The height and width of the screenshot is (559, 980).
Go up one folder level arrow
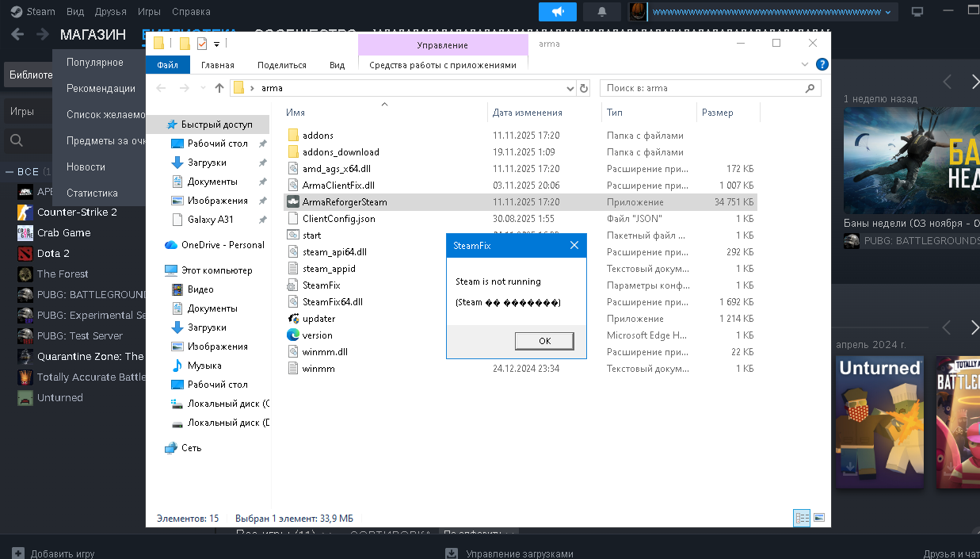click(219, 88)
